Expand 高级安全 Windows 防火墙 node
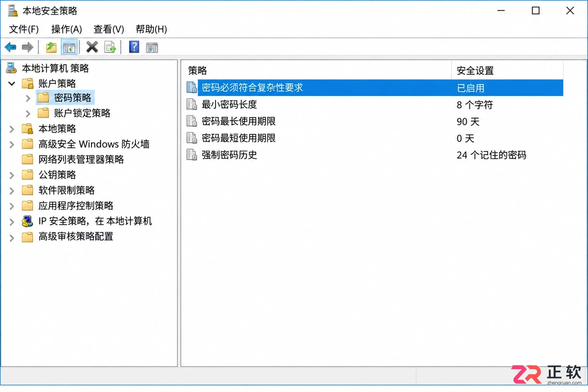Screen dimensions: 588x392 click(x=12, y=145)
